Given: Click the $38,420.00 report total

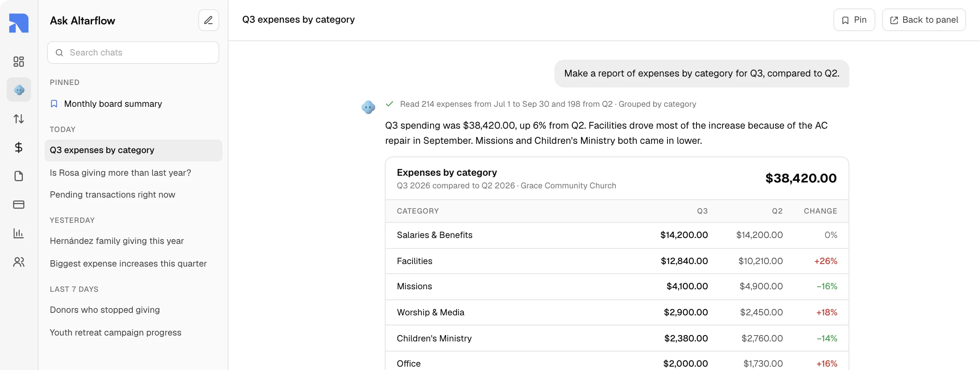Looking at the screenshot, I should coord(801,178).
